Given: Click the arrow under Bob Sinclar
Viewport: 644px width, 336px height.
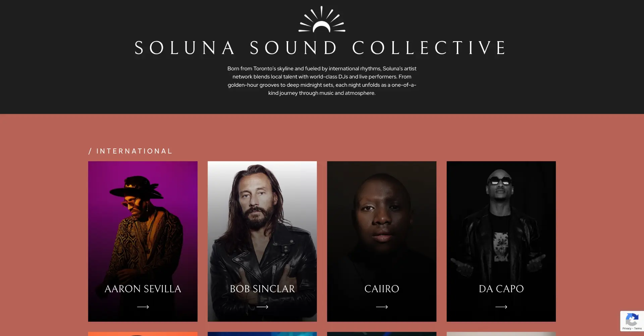Looking at the screenshot, I should pyautogui.click(x=262, y=307).
